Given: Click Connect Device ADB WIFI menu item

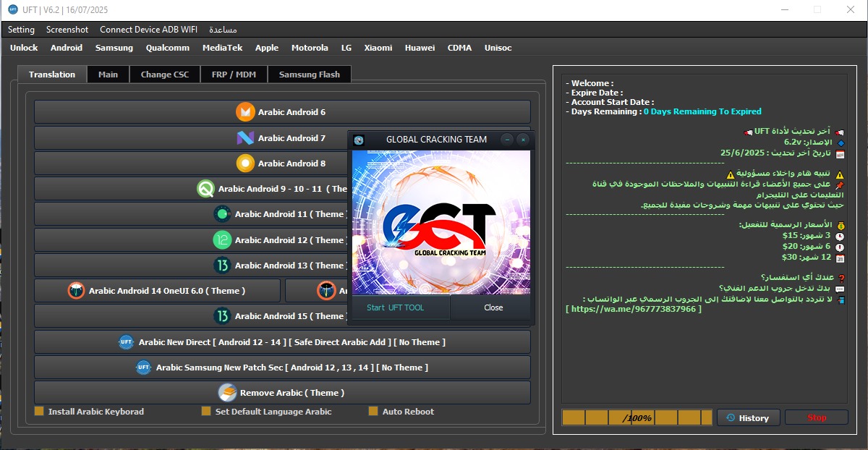Looking at the screenshot, I should point(148,30).
